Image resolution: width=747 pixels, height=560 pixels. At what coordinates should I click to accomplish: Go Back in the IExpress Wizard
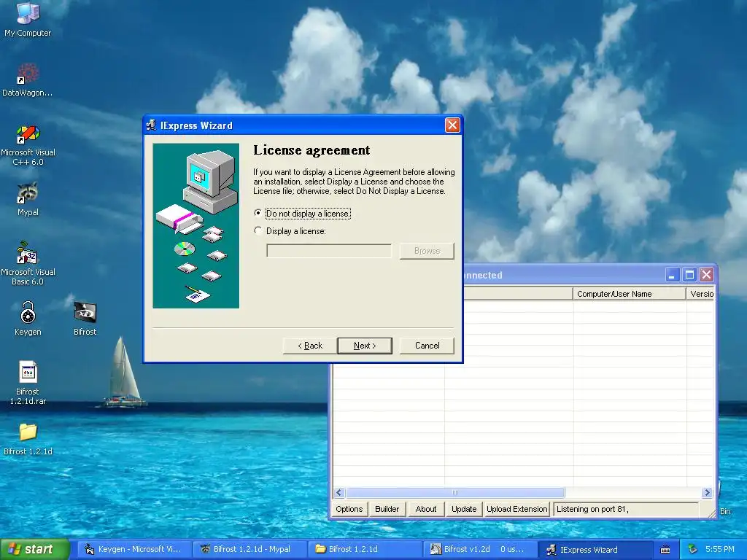click(309, 346)
